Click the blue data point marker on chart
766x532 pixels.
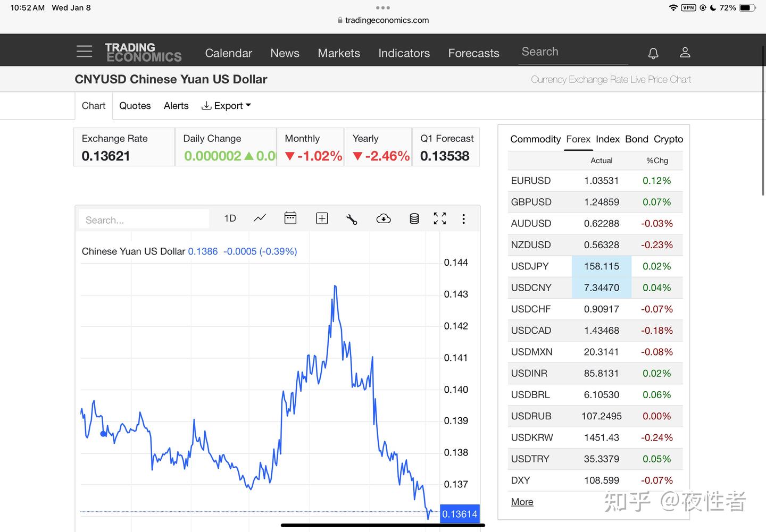click(103, 434)
